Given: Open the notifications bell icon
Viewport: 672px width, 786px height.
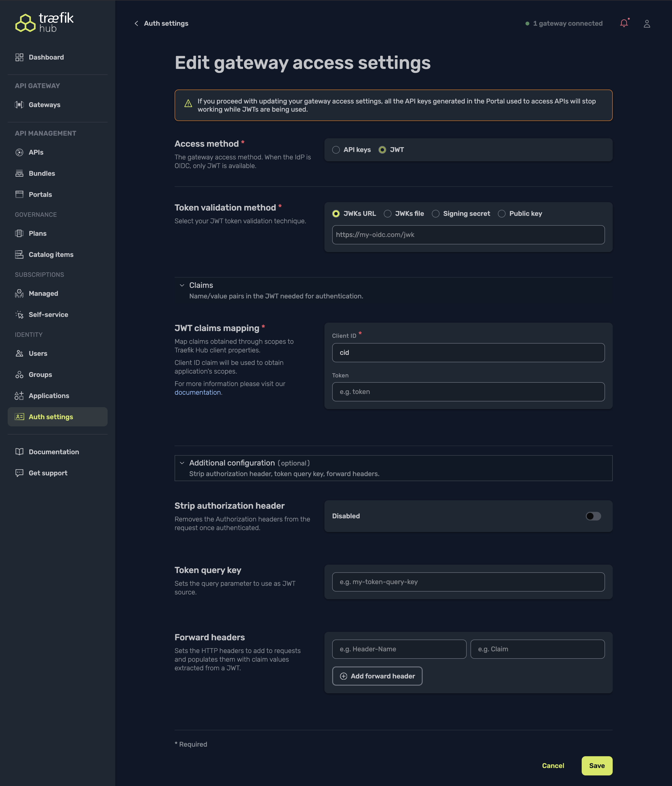Looking at the screenshot, I should click(624, 24).
